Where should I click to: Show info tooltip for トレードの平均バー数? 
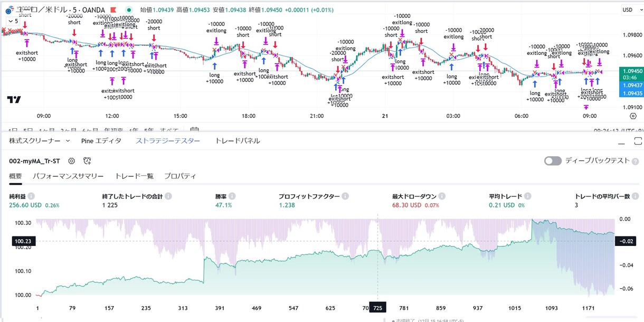(x=636, y=196)
